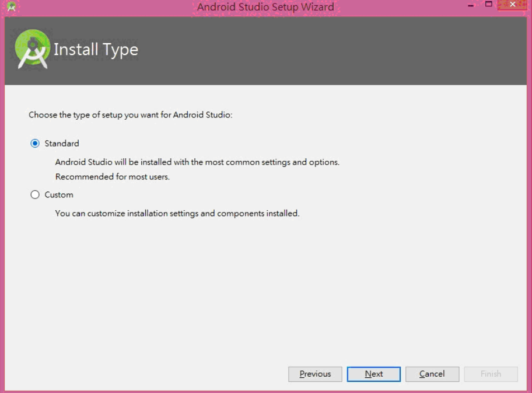
Task: Select the Standard install type radio button
Action: (x=35, y=143)
